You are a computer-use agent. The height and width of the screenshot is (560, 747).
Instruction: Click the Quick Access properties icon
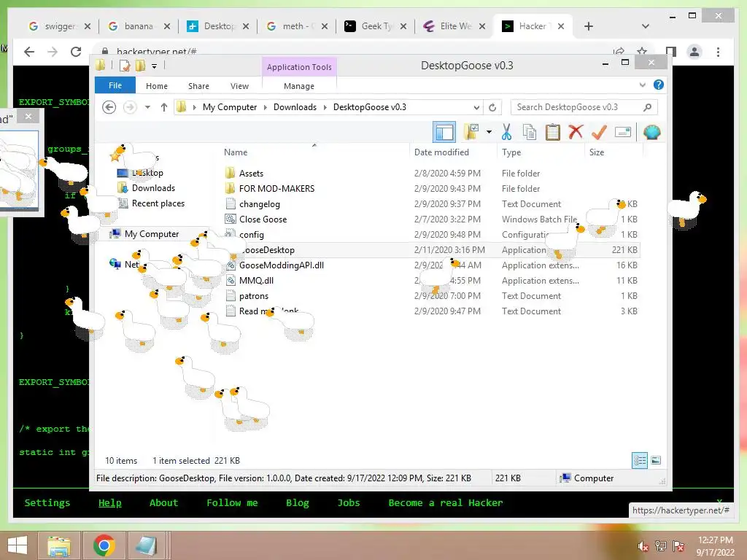(x=125, y=65)
